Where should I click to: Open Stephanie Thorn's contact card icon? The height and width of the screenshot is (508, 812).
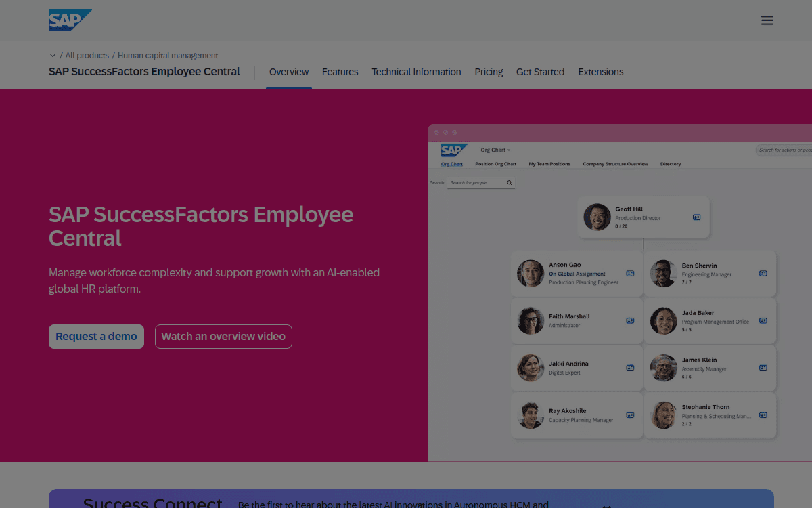pyautogui.click(x=763, y=415)
